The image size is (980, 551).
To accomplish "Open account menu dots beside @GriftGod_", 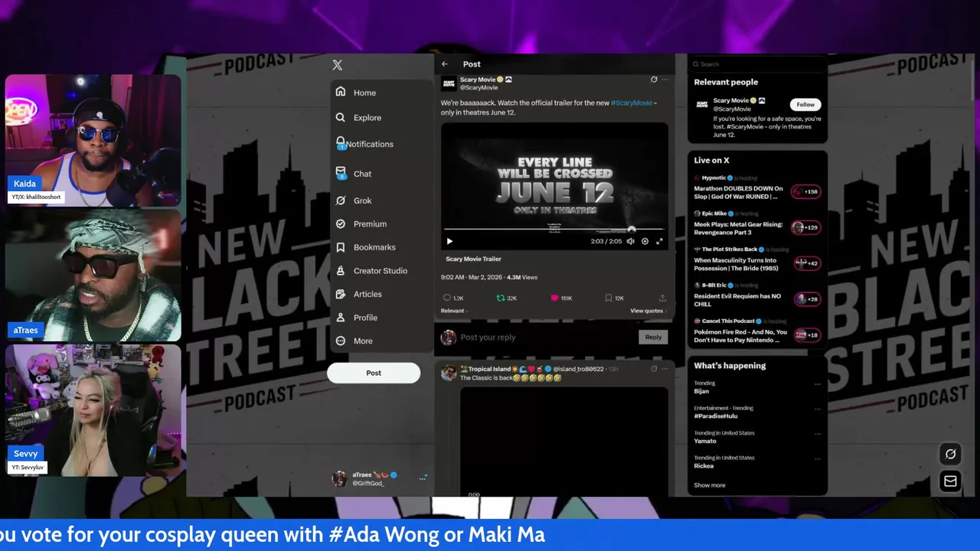I will (422, 478).
